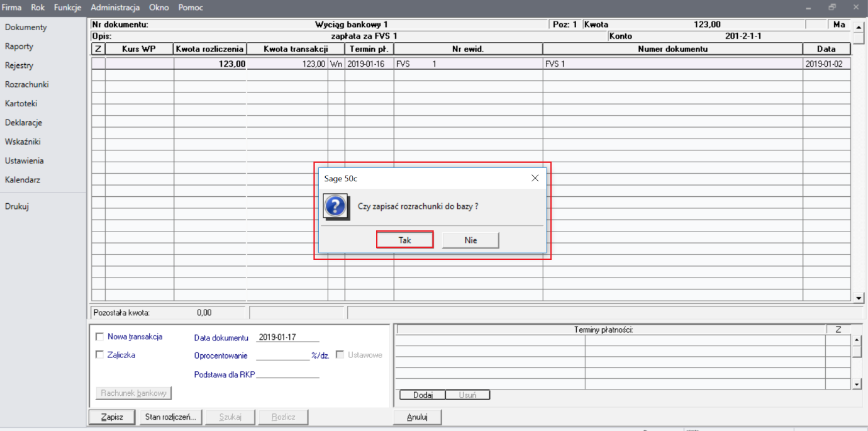Open the Funkcje menu
The height and width of the screenshot is (431, 868).
68,8
